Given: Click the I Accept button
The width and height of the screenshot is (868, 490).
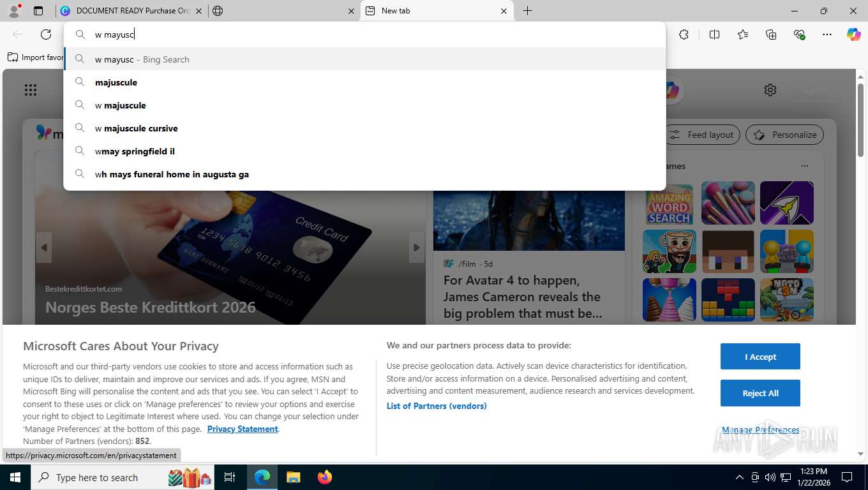Looking at the screenshot, I should (760, 357).
